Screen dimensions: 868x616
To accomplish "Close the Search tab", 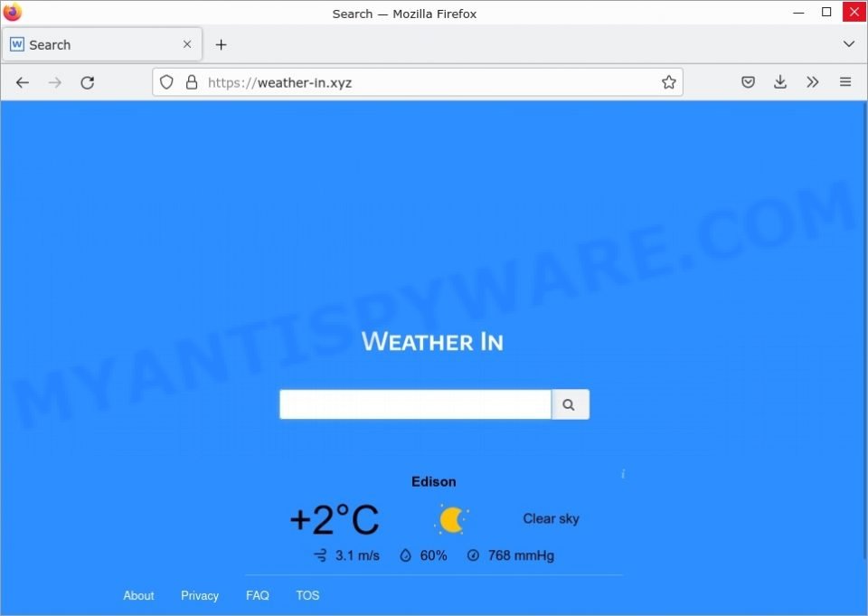I will tap(187, 44).
